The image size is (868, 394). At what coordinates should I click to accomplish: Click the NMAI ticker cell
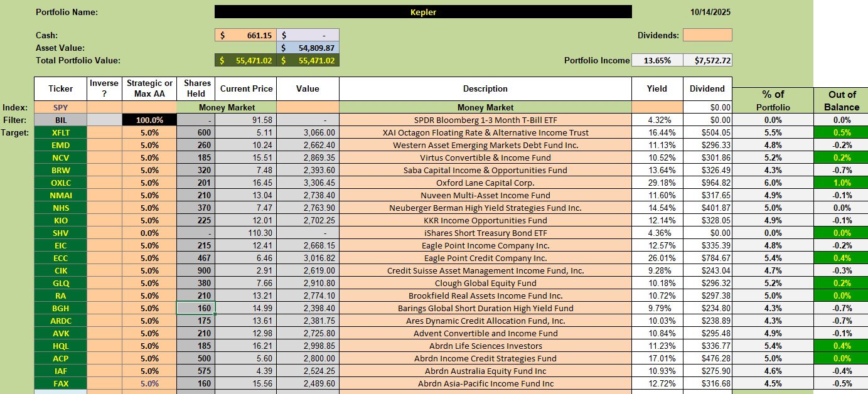60,195
